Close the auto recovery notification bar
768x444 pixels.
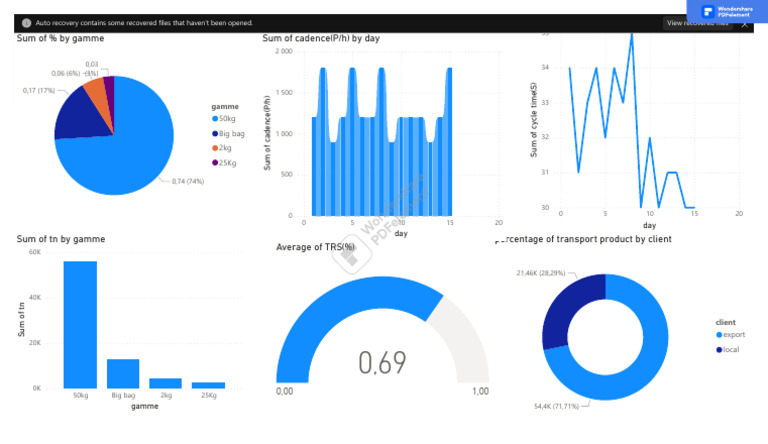(x=744, y=25)
